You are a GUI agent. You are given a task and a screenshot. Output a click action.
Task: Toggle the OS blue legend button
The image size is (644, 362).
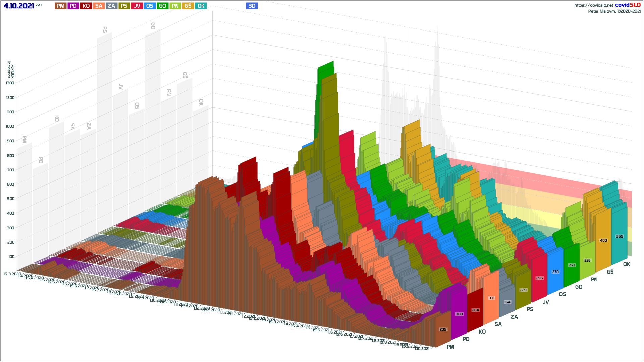tap(150, 6)
